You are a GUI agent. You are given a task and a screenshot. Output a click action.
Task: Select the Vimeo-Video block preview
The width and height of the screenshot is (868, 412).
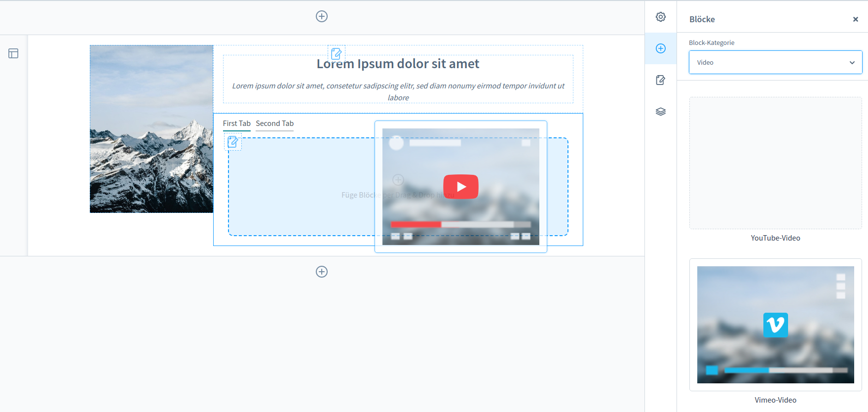775,325
